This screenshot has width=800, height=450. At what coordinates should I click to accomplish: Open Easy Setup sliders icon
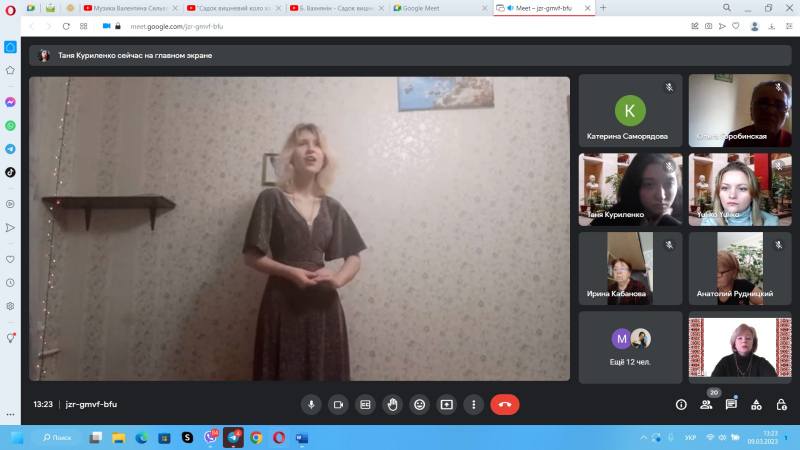coord(789,26)
